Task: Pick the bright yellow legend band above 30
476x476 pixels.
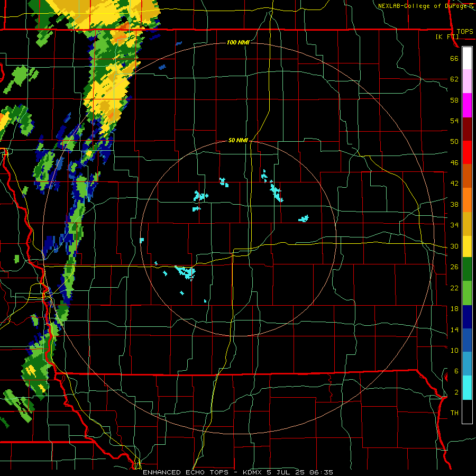Action: coord(467,246)
